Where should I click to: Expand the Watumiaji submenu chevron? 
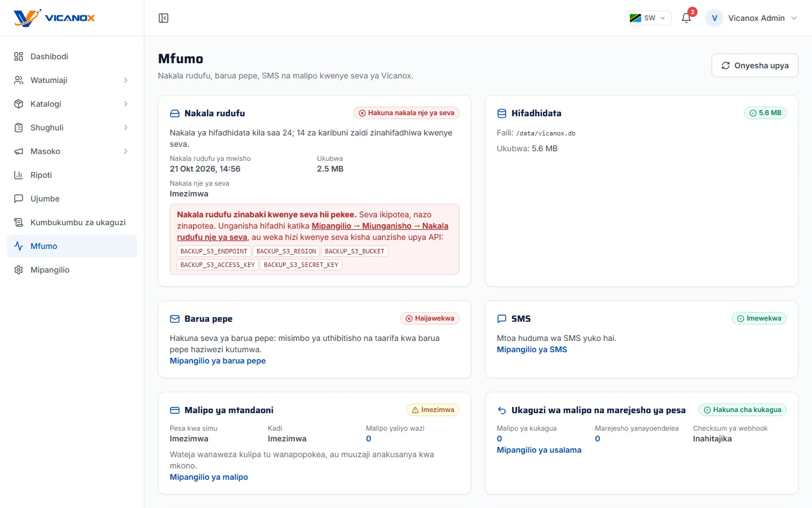pyautogui.click(x=126, y=80)
